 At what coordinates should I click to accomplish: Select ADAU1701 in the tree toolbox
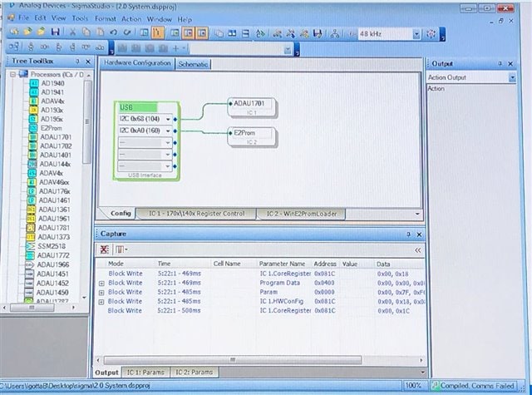pos(56,137)
